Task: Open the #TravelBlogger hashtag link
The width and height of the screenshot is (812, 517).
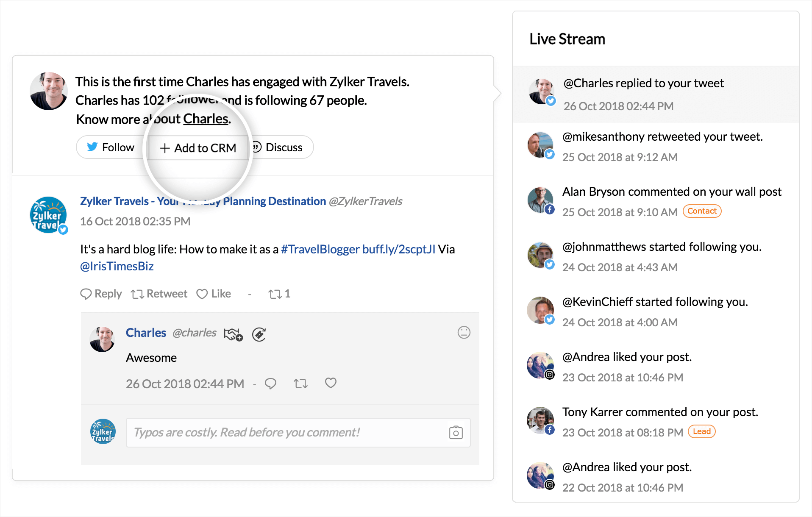Action: [x=320, y=249]
